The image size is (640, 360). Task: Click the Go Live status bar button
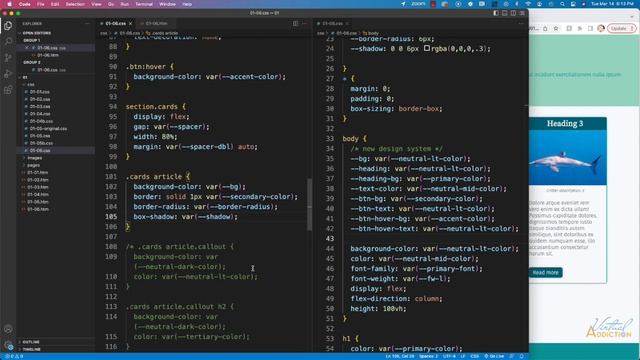click(x=494, y=356)
